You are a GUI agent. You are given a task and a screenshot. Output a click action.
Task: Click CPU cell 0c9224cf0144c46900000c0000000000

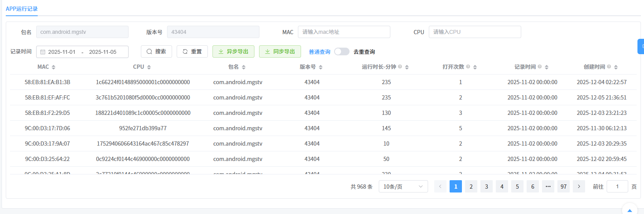(143, 159)
